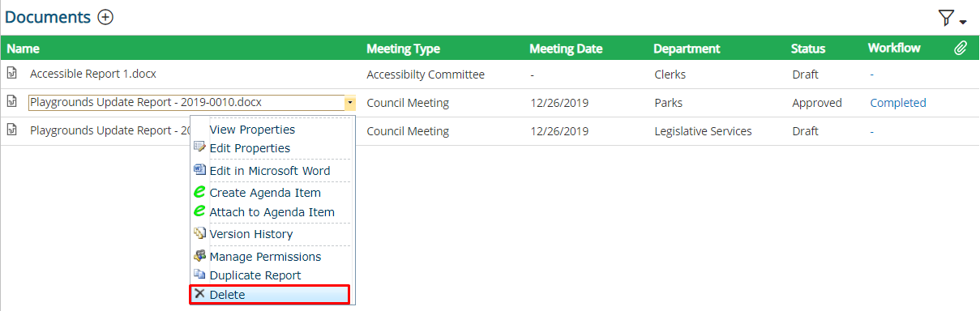Image resolution: width=980 pixels, height=311 pixels.
Task: Select Attach to Agenda Item
Action: click(x=272, y=212)
